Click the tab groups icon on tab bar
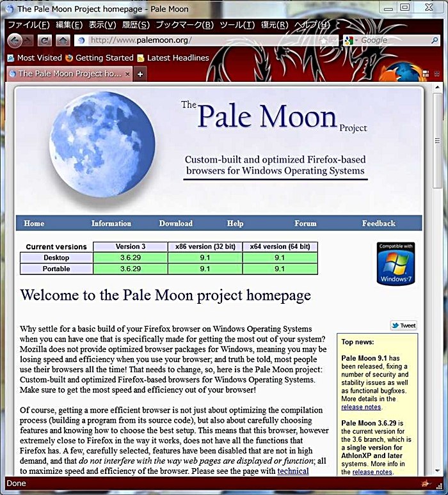 426,74
